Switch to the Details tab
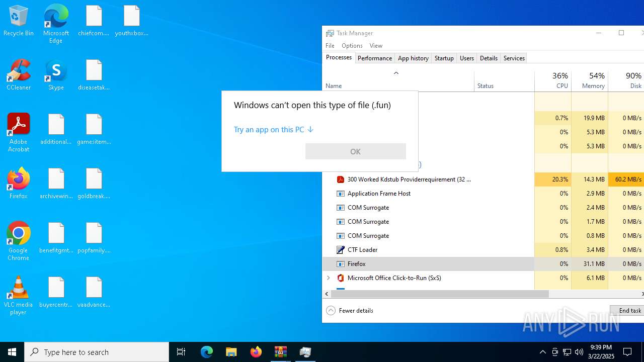 click(x=489, y=58)
